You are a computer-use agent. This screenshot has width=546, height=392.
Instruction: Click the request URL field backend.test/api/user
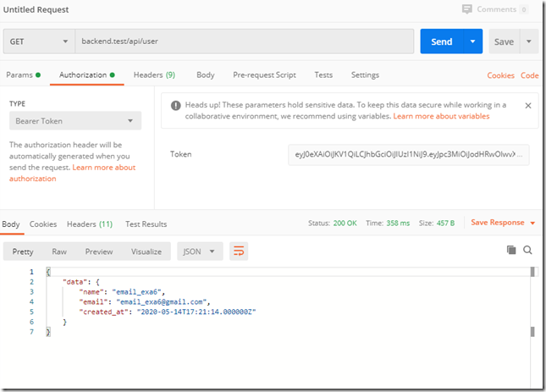coord(244,41)
